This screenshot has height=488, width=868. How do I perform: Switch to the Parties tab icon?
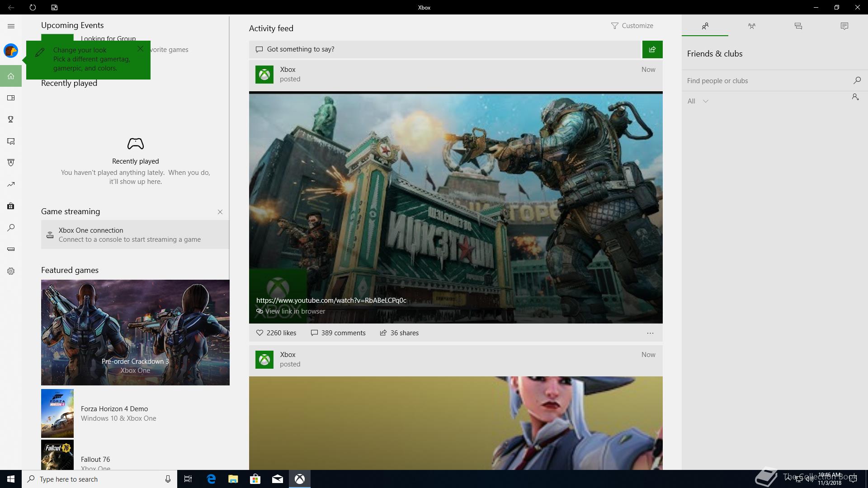(x=751, y=26)
